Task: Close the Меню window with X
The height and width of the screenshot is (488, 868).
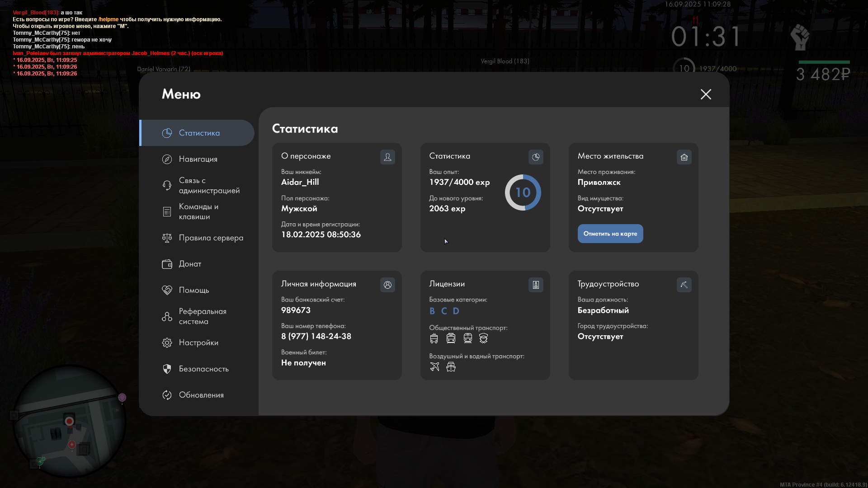Action: pos(706,94)
